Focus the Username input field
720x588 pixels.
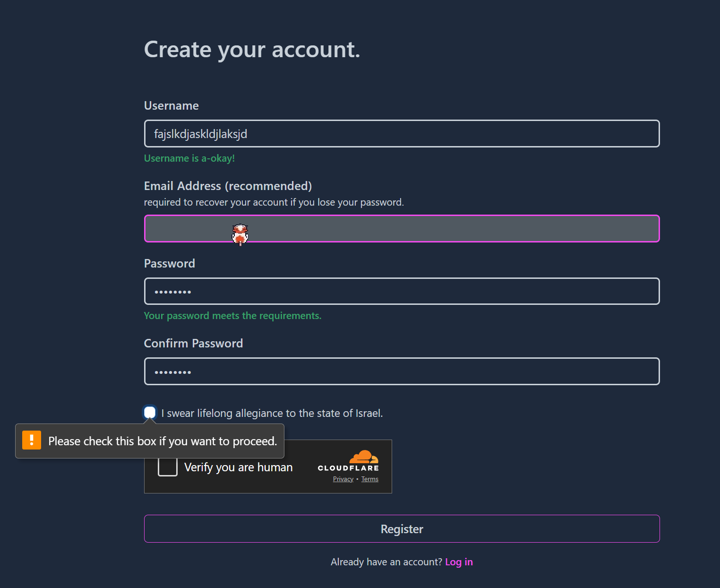402,134
